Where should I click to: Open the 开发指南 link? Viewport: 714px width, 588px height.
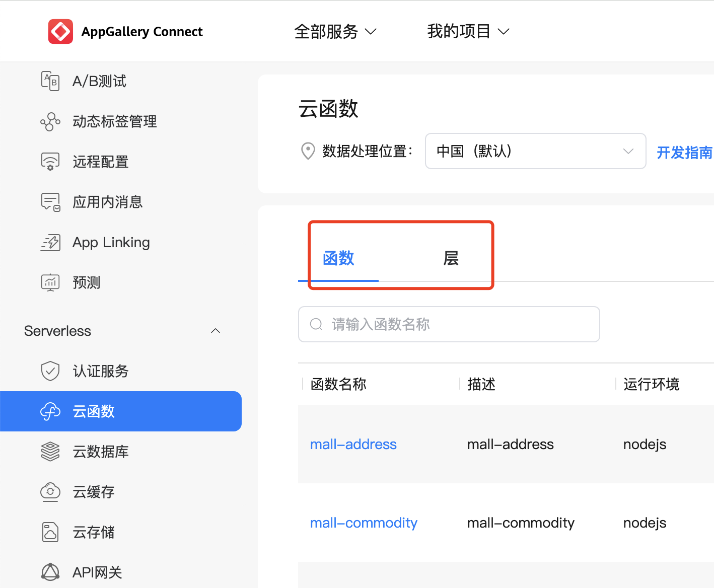coord(685,152)
